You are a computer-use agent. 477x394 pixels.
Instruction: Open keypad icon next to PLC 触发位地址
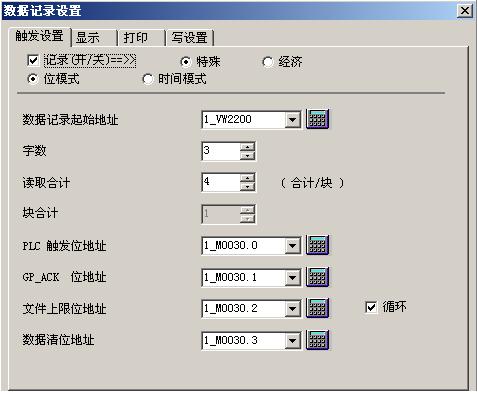tap(317, 245)
